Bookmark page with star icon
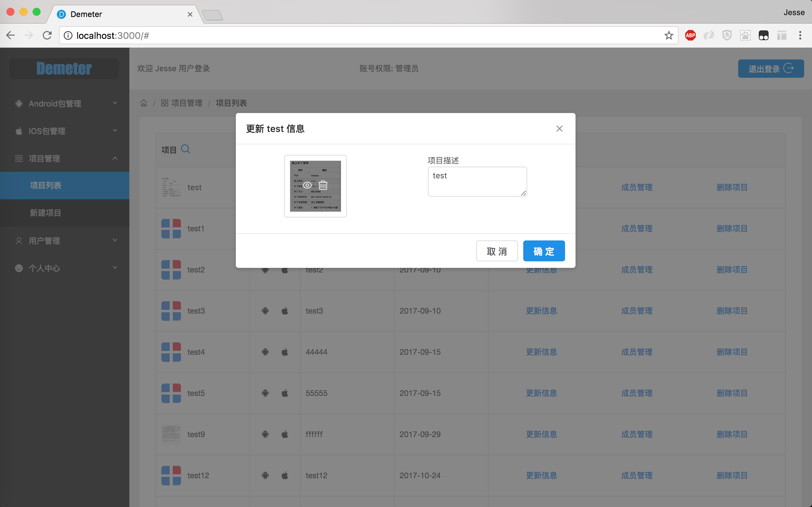812x507 pixels. click(669, 35)
